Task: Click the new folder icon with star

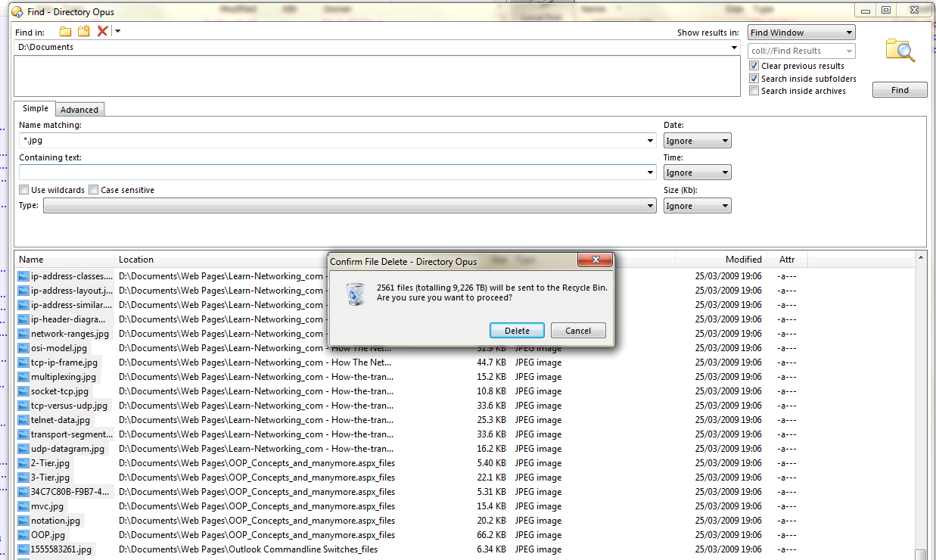Action: click(x=84, y=31)
